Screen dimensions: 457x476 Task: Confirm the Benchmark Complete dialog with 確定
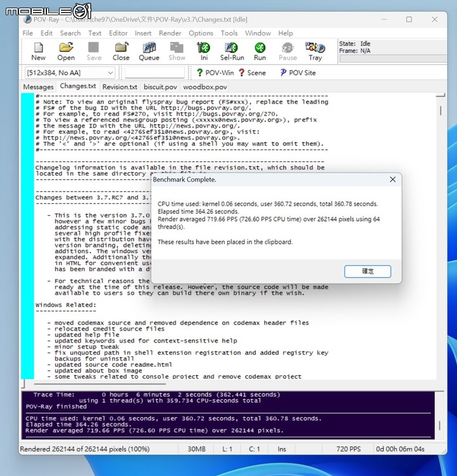click(x=368, y=271)
